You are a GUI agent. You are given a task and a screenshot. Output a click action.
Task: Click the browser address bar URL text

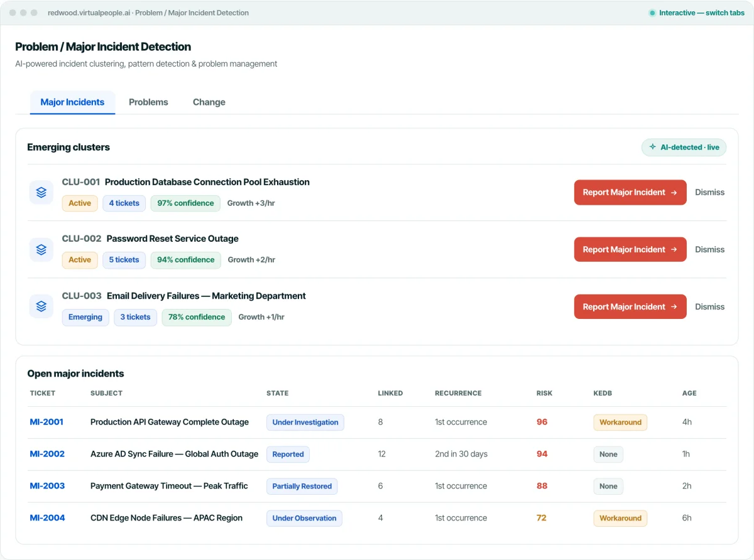coord(148,13)
